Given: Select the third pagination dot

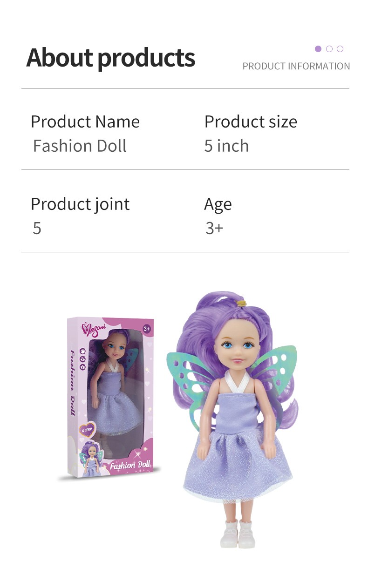Looking at the screenshot, I should tap(340, 49).
